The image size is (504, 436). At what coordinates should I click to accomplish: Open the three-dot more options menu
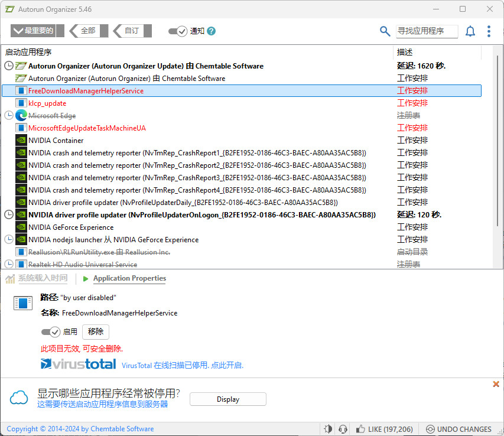click(x=489, y=31)
